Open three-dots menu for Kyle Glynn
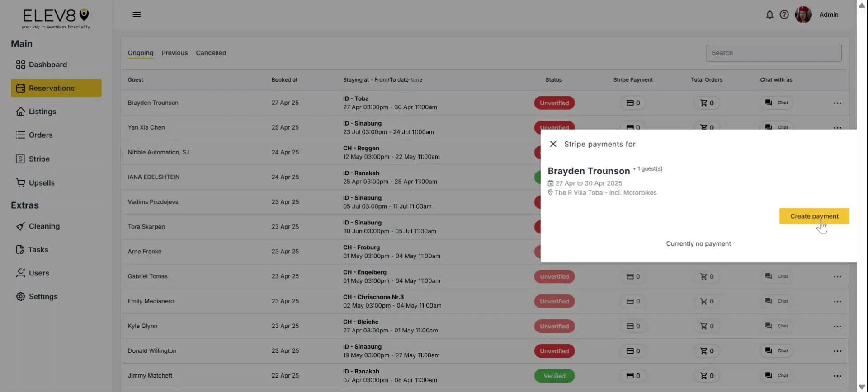 coord(837,326)
